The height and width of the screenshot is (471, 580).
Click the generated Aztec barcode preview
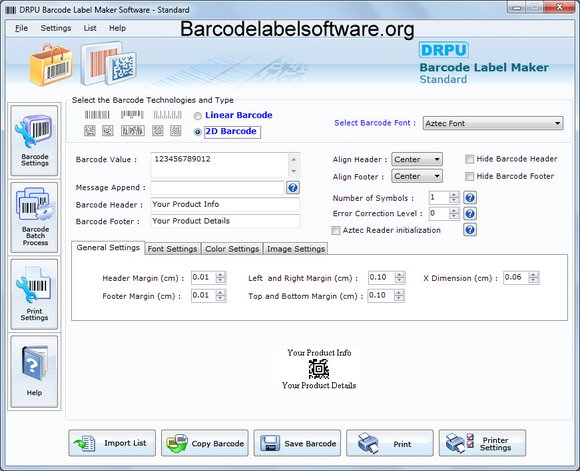pos(319,369)
